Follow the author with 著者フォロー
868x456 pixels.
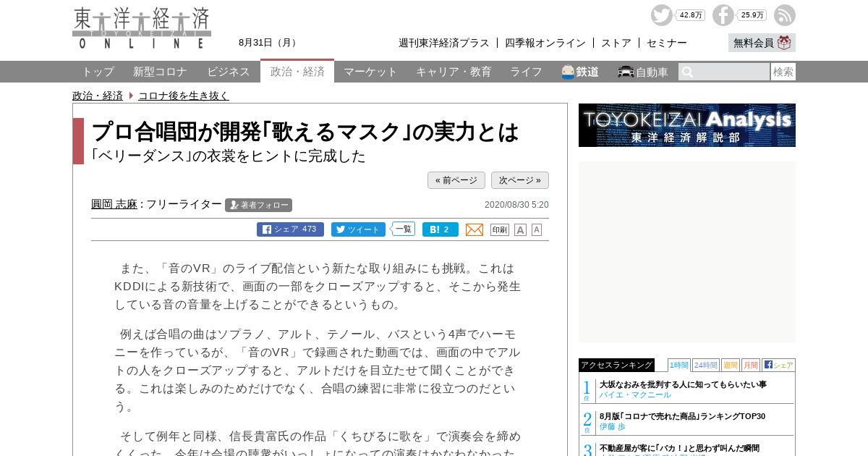258,205
